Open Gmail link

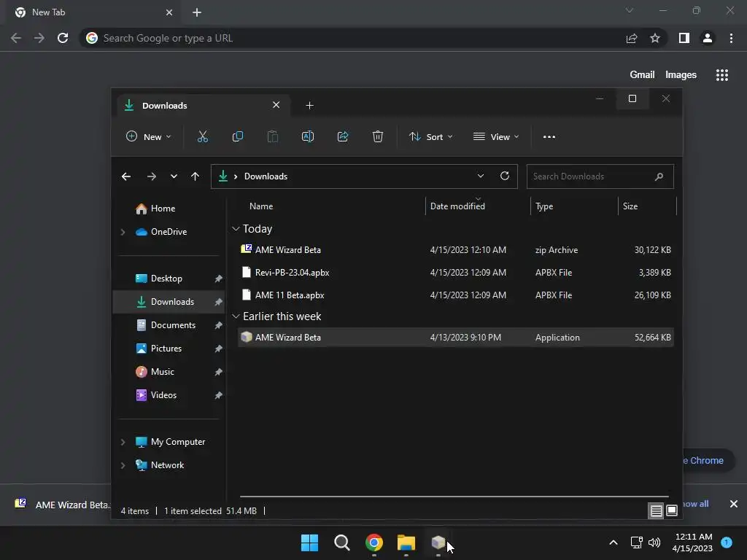point(642,75)
